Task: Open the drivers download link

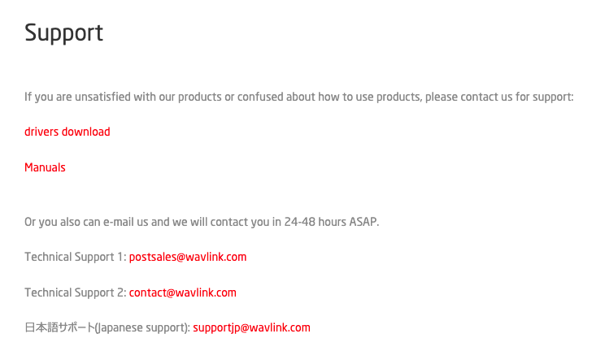Action: pyautogui.click(x=67, y=132)
